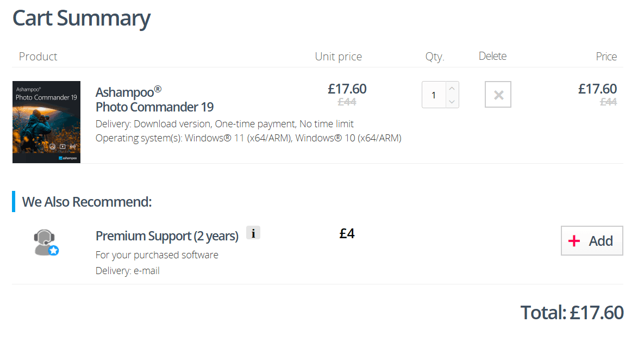Click the Delete column header
Viewport: 644px width, 341px height.
492,56
